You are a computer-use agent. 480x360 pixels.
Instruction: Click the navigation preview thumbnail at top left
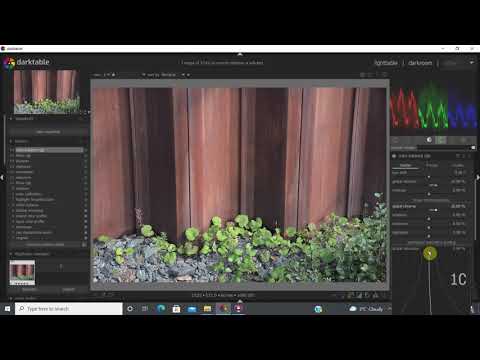[x=47, y=92]
